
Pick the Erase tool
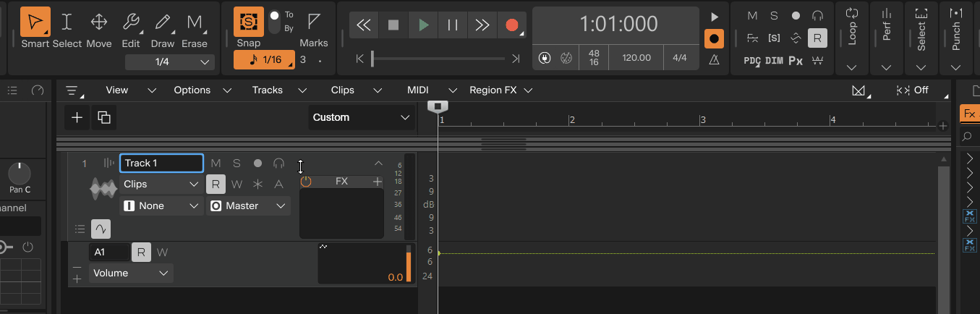(195, 22)
